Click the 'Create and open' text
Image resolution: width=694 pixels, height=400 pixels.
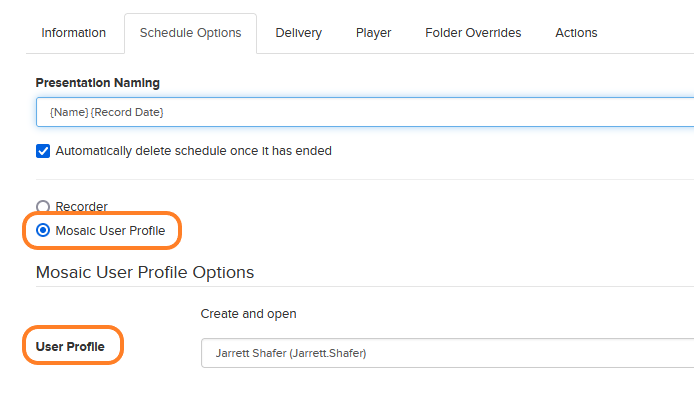tap(248, 314)
